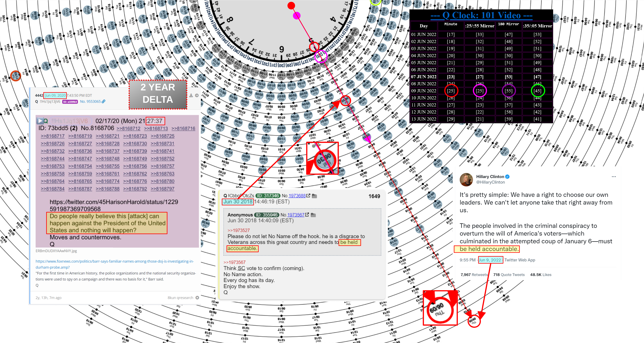Screen dimensions: 644x343
Task: Click the Jun 30 2018 date on Q post 1649
Action: point(238,202)
